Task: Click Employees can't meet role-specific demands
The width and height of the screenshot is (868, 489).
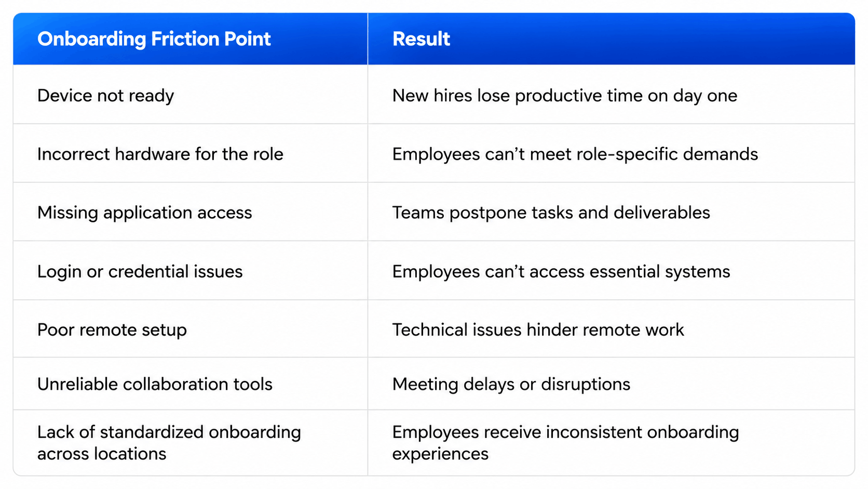Action: pos(575,154)
